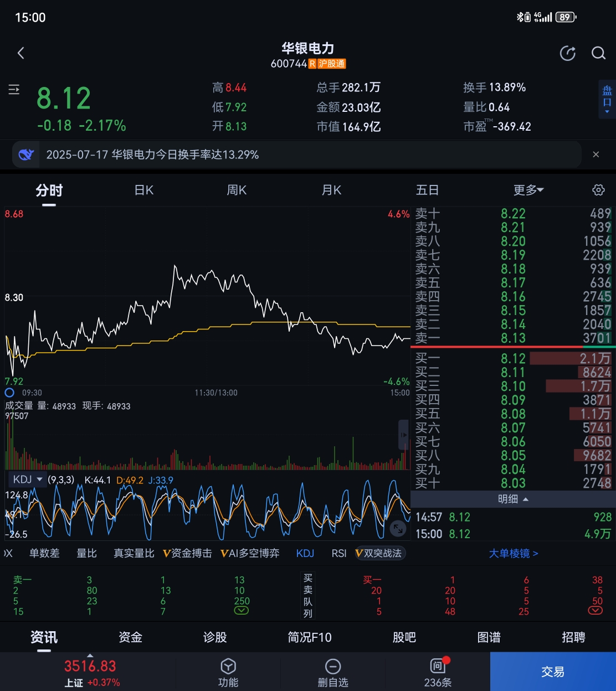Tap the refresh quote icon
This screenshot has width=616, height=691.
[568, 53]
